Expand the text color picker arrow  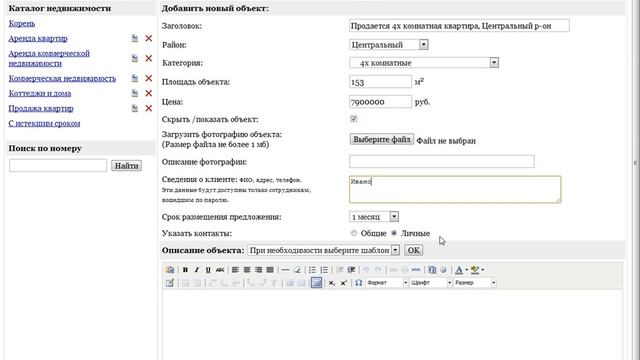coord(467,270)
